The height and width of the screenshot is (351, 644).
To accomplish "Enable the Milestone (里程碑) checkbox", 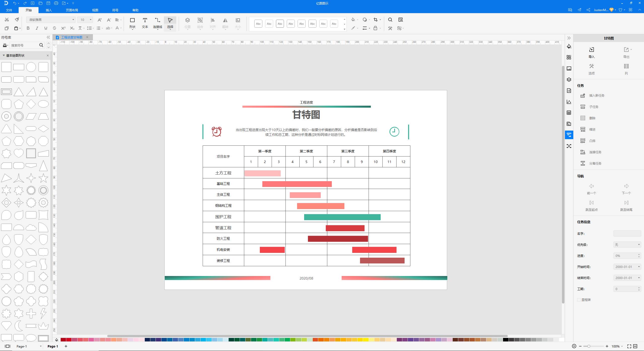I will click(x=579, y=300).
